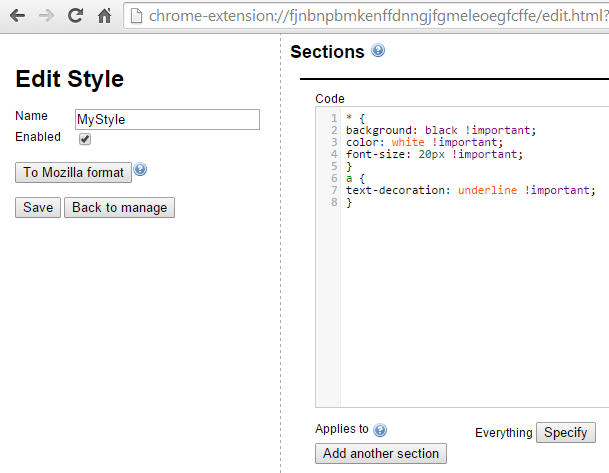Open help icon next to Sections heading
The image size is (609, 473).
[378, 50]
